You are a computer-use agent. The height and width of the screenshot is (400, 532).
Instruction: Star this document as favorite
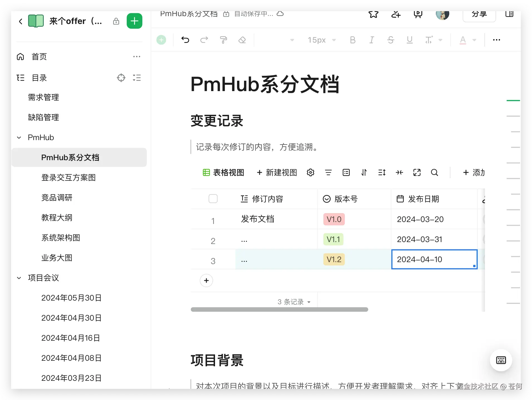click(x=374, y=14)
